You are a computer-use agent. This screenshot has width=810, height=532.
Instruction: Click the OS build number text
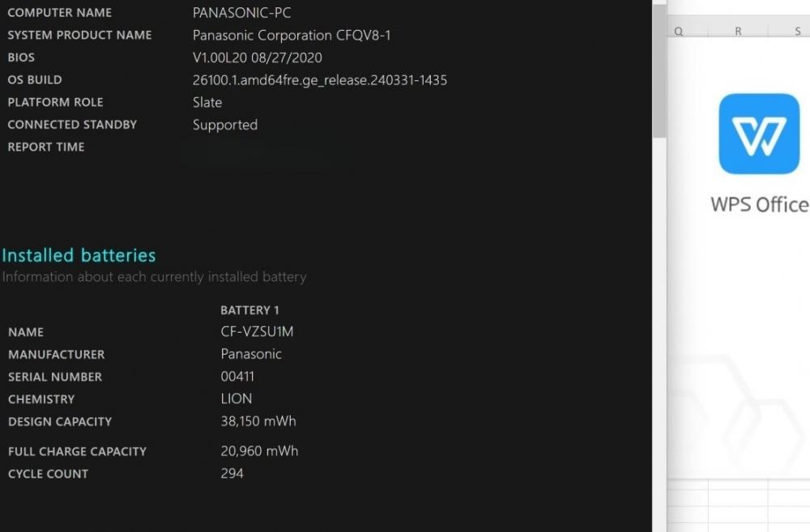[319, 80]
